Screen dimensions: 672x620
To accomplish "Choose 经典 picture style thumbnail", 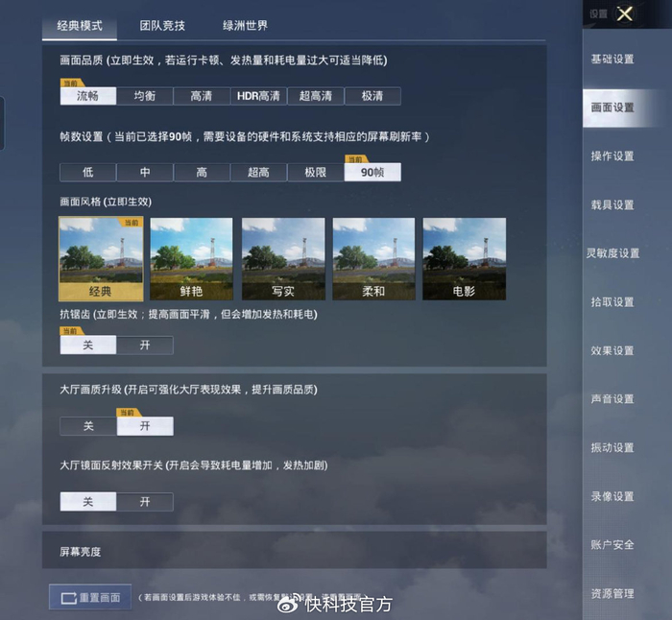I will [101, 259].
